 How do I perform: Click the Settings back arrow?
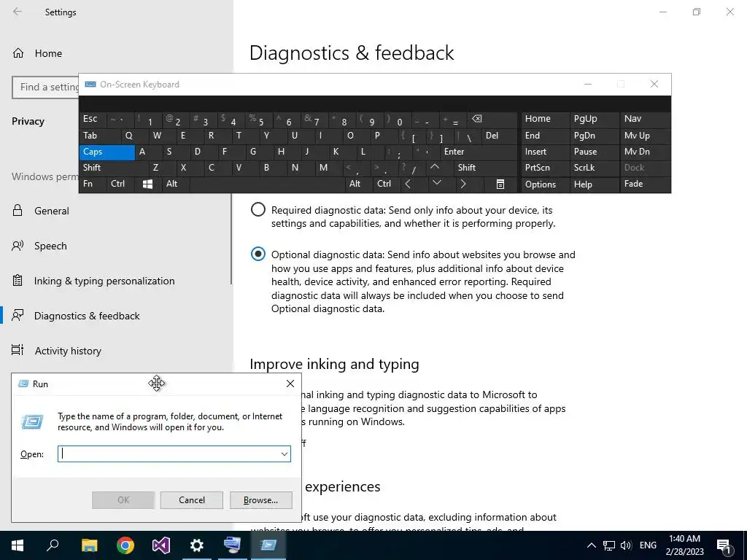click(x=18, y=12)
